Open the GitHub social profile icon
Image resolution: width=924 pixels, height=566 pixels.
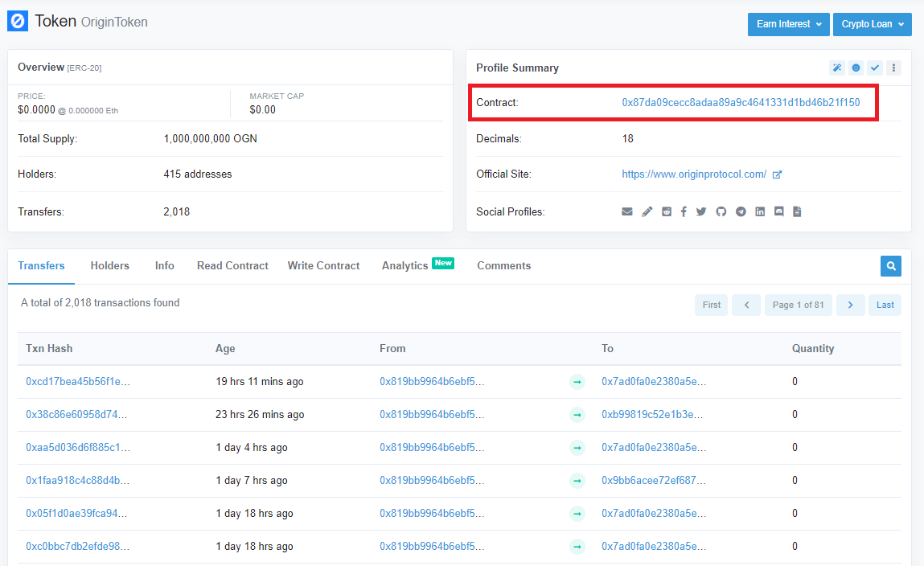click(x=721, y=211)
